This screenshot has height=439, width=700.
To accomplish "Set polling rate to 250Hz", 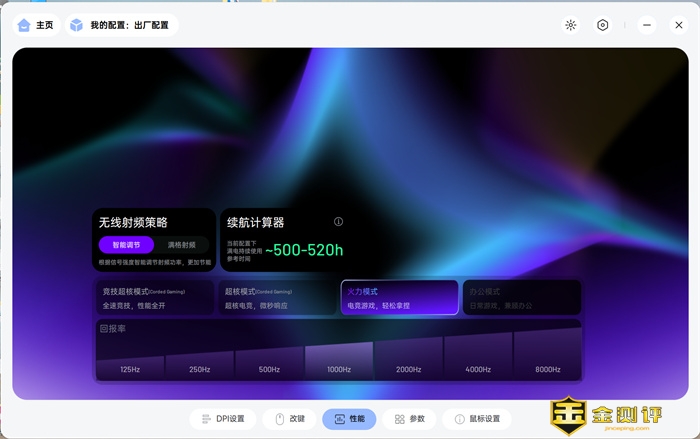I will point(200,366).
